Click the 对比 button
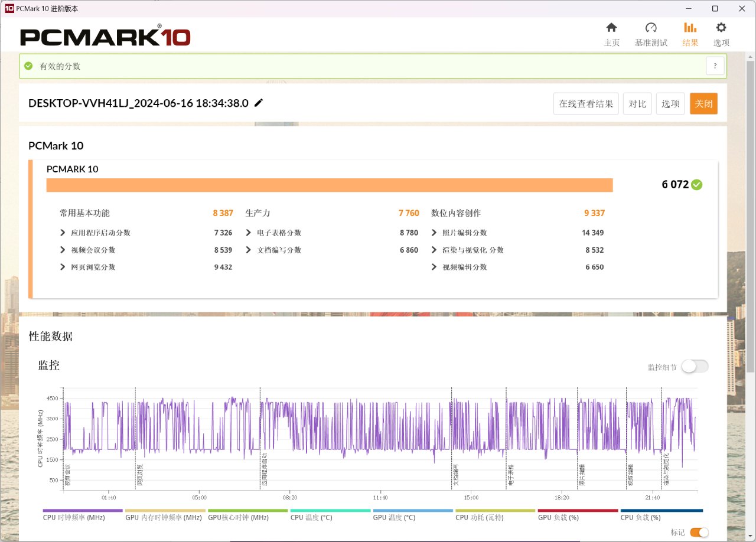 (637, 103)
